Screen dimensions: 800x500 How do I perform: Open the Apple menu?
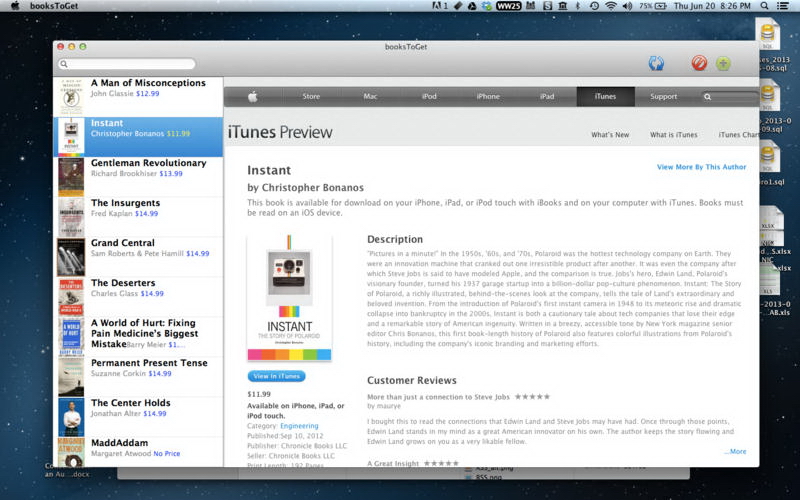tap(15, 6)
